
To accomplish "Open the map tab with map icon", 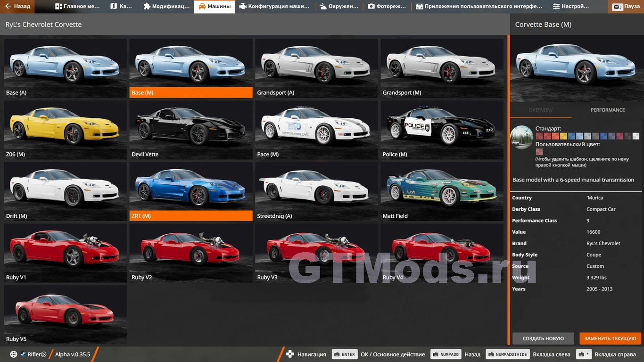I will [x=121, y=7].
